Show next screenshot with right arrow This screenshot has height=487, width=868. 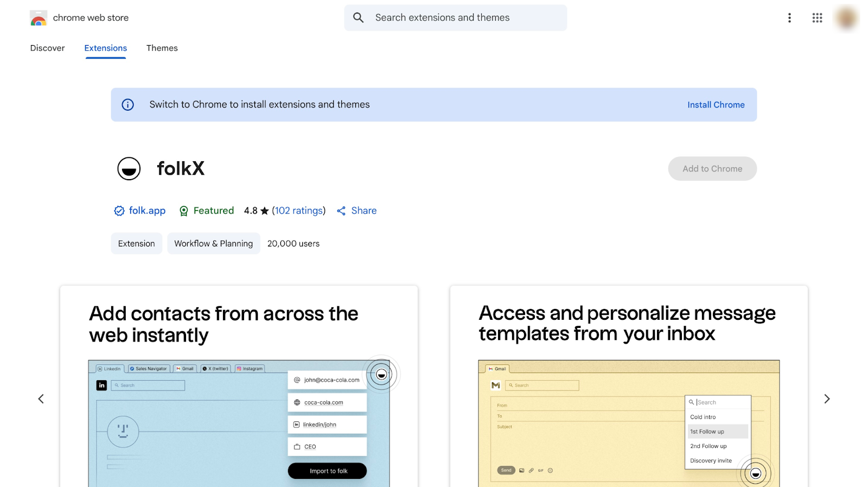827,399
